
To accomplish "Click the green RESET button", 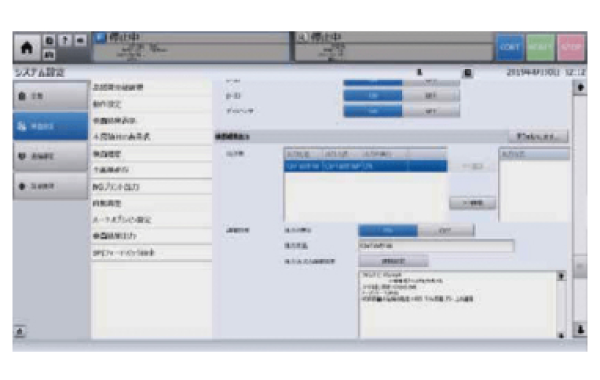I will [x=540, y=47].
